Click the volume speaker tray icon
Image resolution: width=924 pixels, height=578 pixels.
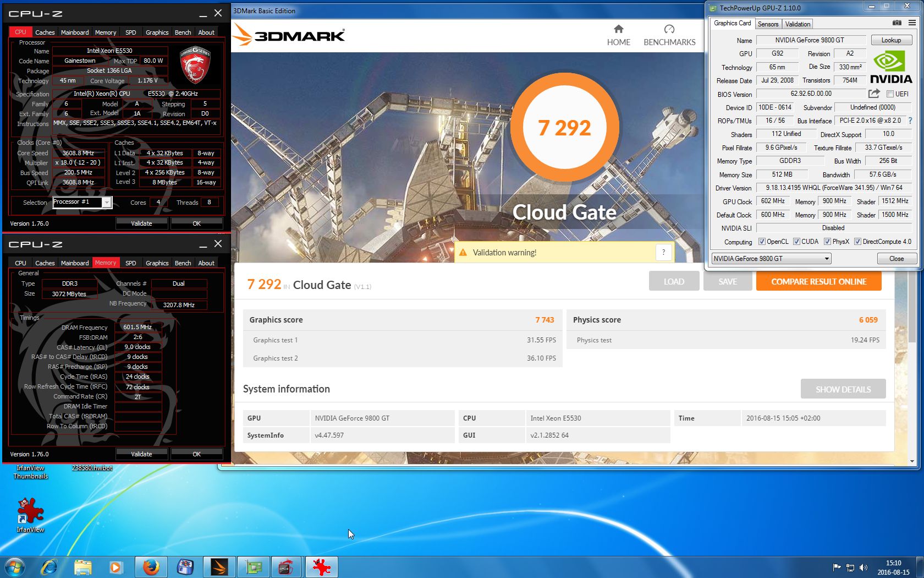[x=863, y=568]
